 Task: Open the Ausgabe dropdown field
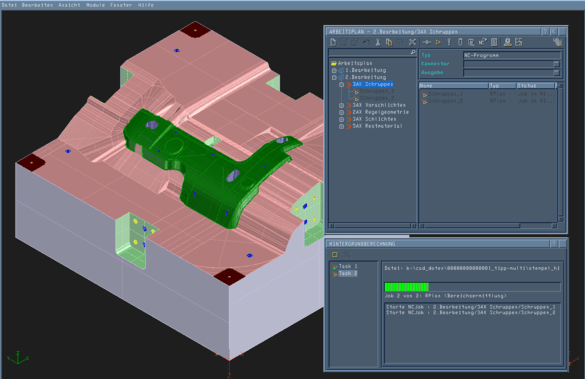pyautogui.click(x=512, y=73)
